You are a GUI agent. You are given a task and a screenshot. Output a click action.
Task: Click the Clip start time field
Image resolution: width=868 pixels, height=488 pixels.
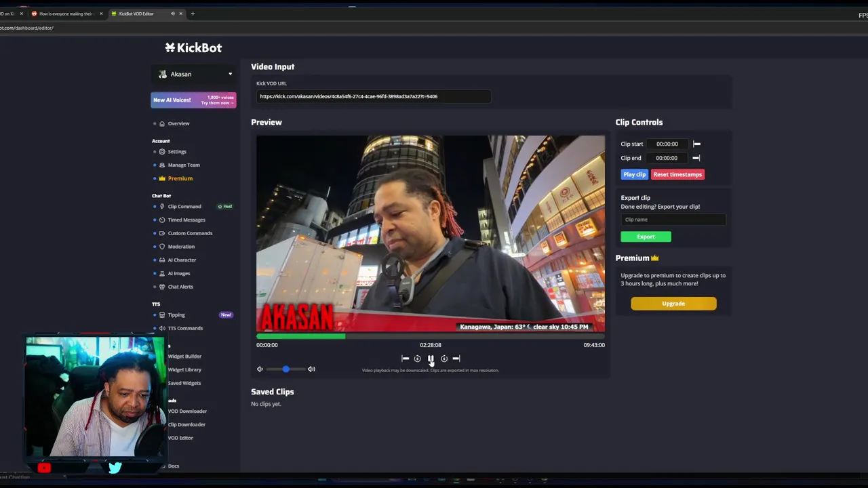(667, 144)
